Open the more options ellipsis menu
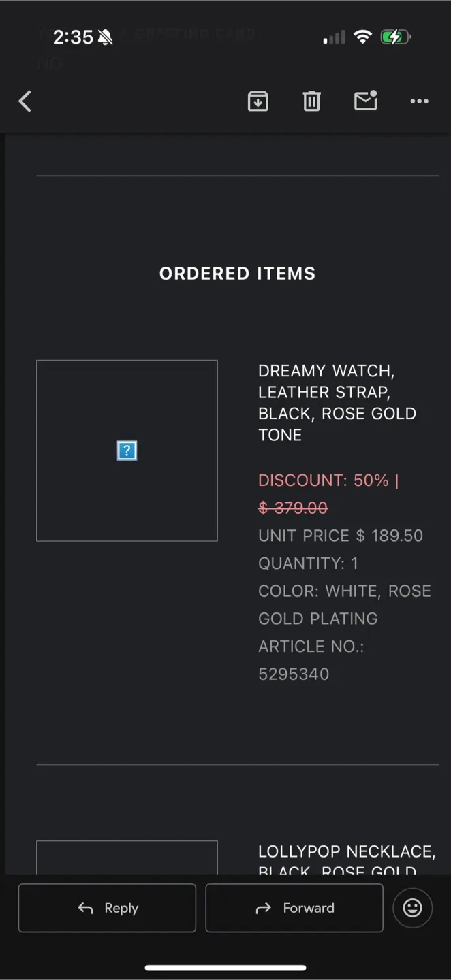The image size is (451, 980). click(x=419, y=101)
